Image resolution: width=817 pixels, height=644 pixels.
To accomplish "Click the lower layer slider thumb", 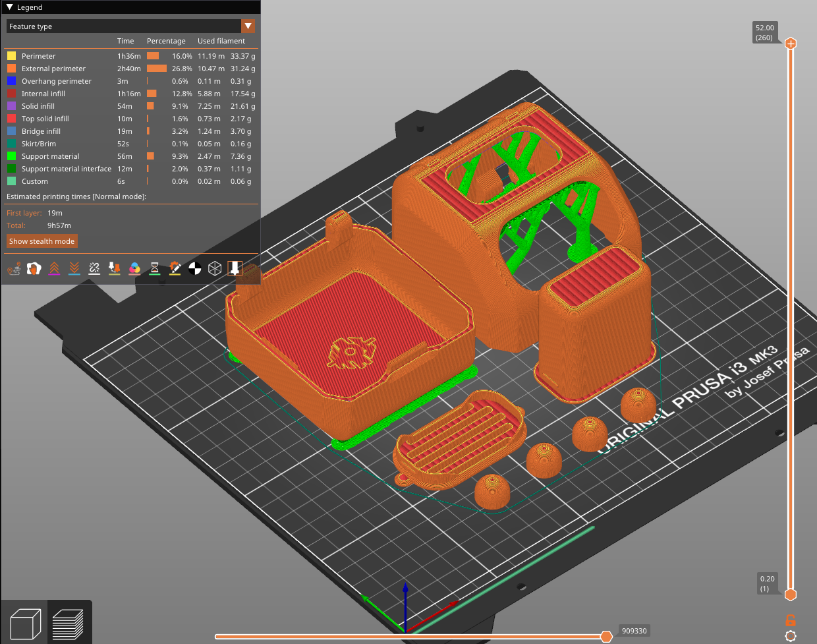I will pos(791,595).
